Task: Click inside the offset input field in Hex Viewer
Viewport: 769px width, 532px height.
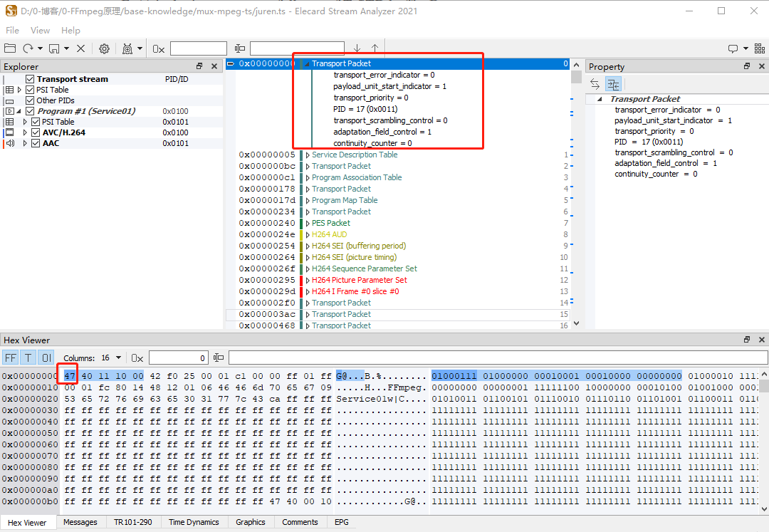Action: point(178,358)
